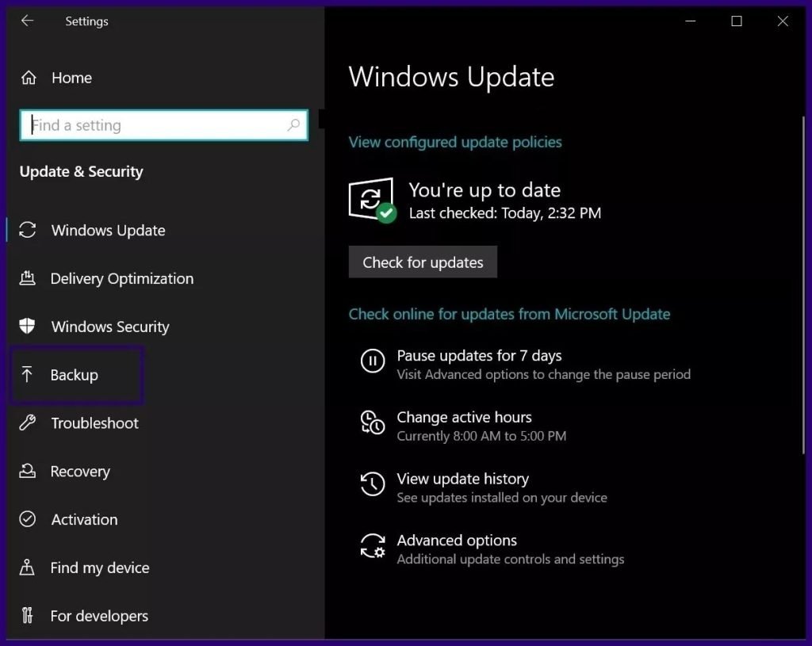Open Find my device settings

(100, 568)
